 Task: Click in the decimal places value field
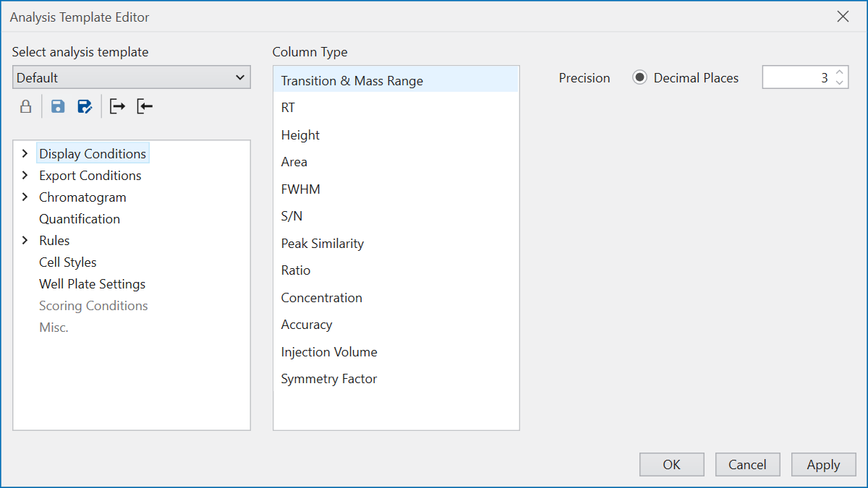pyautogui.click(x=796, y=78)
